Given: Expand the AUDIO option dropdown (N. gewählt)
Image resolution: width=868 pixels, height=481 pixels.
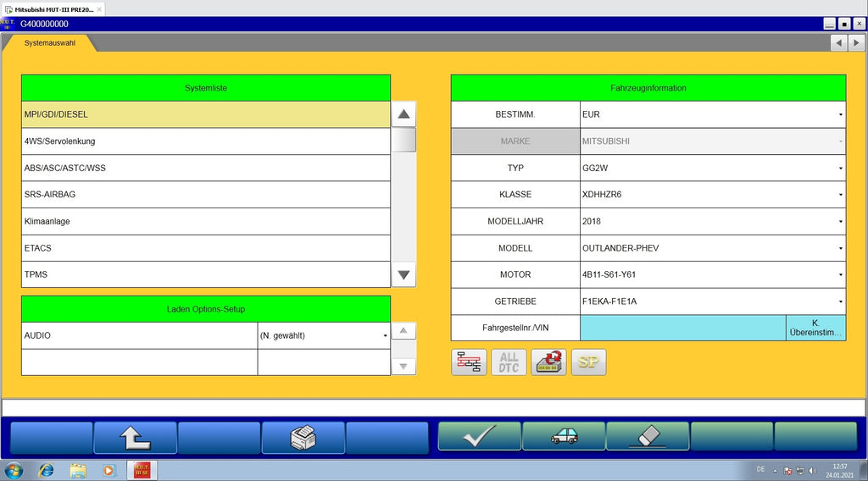Looking at the screenshot, I should [324, 336].
